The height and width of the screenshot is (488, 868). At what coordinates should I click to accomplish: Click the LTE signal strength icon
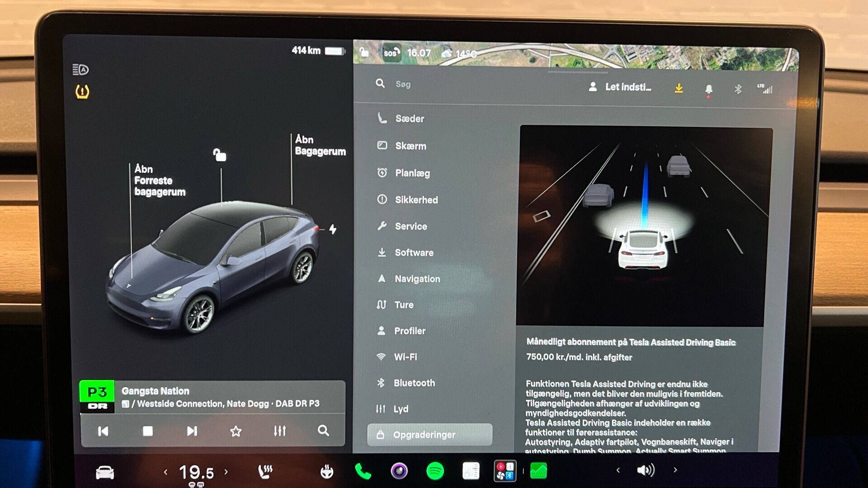point(765,89)
